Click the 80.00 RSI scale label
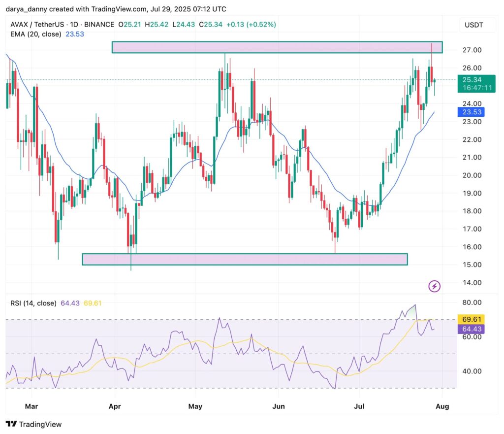Image resolution: width=504 pixels, height=434 pixels. (x=471, y=302)
